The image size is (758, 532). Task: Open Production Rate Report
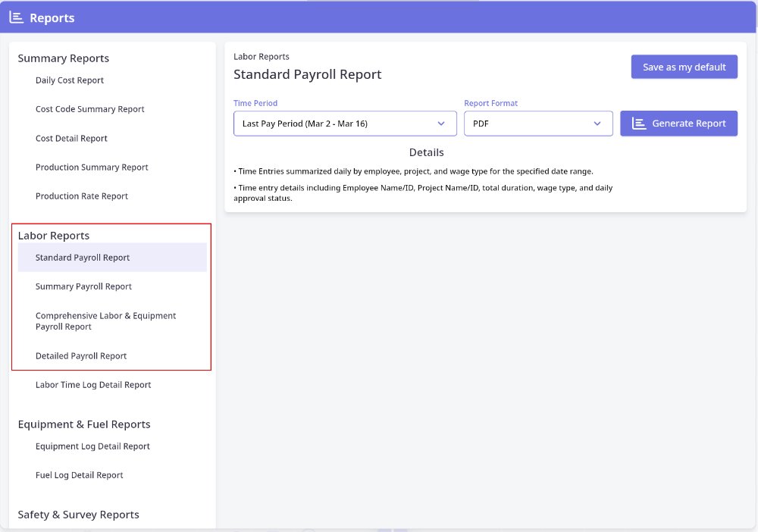pyautogui.click(x=82, y=196)
